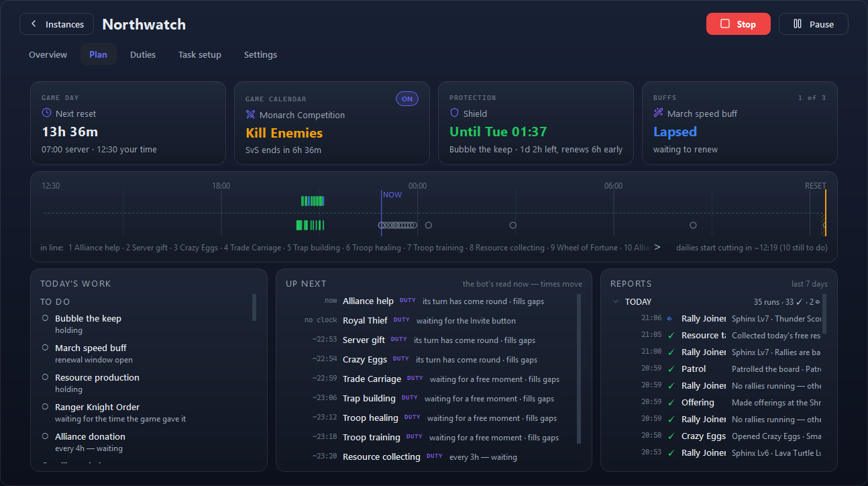Image resolution: width=868 pixels, height=486 pixels.
Task: Click the Reports panel scrollbar
Action: coord(824,314)
